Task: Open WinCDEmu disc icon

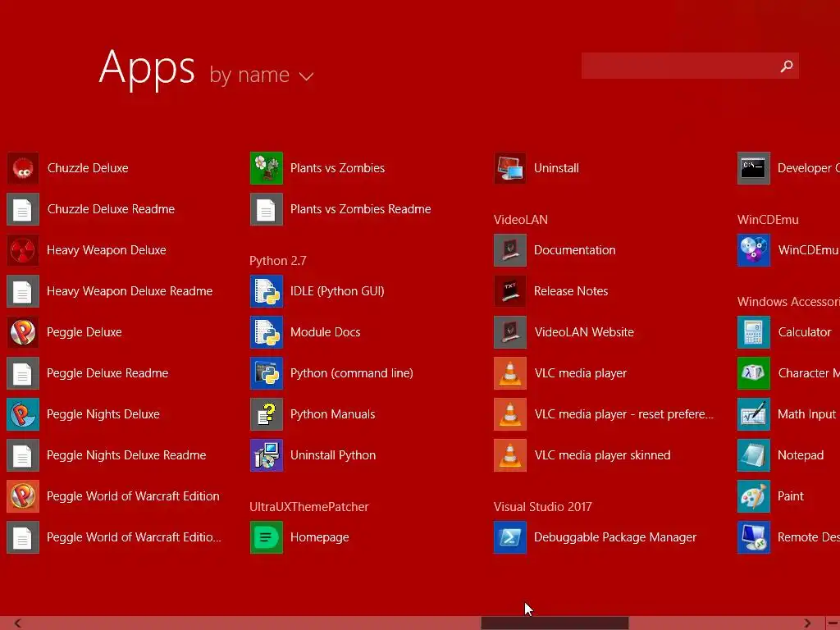Action: (x=754, y=250)
